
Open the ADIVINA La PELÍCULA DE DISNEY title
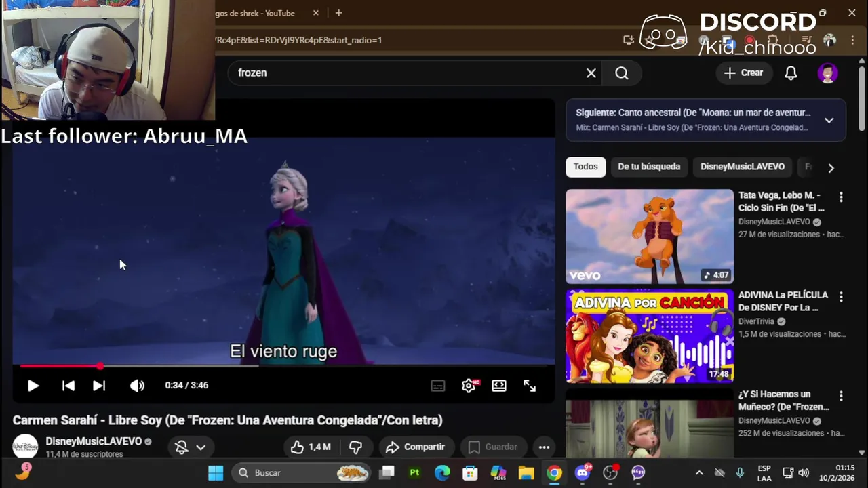coord(783,301)
